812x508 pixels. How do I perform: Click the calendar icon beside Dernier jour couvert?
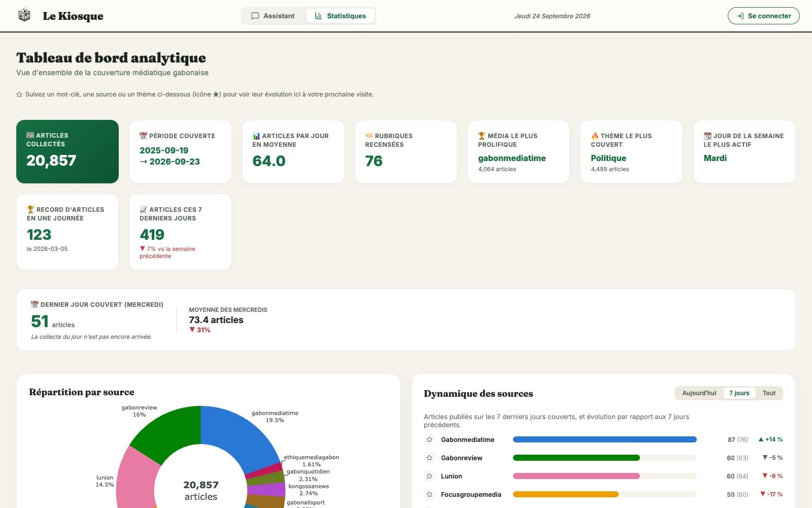[35, 304]
